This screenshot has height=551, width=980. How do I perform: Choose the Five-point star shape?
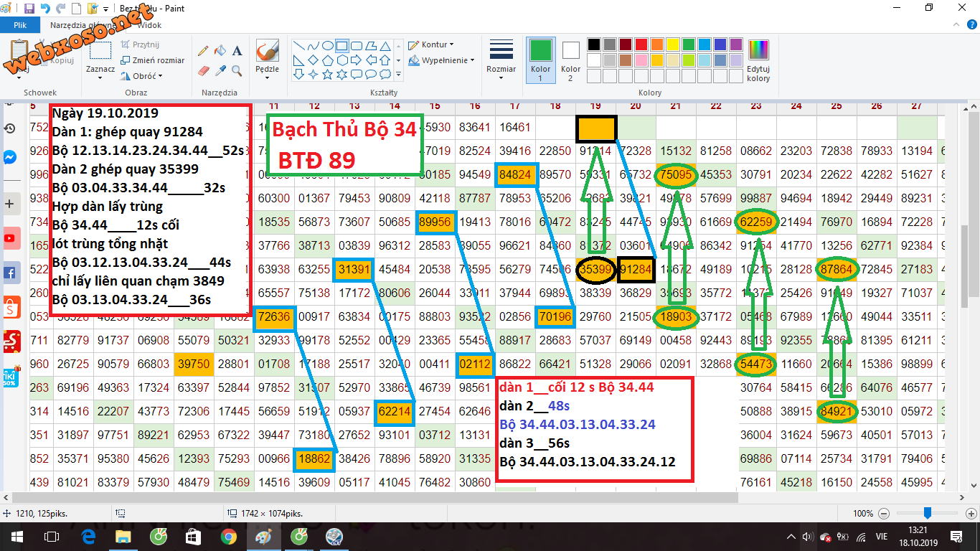coord(329,74)
